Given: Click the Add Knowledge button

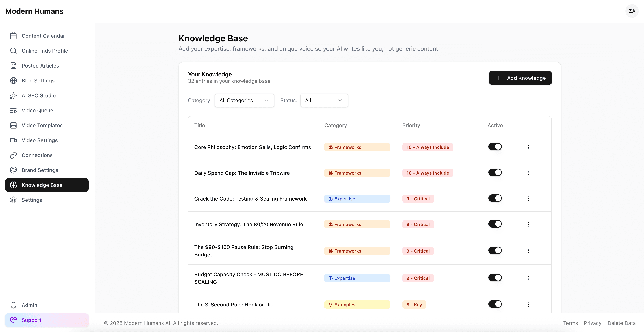Looking at the screenshot, I should coord(520,78).
